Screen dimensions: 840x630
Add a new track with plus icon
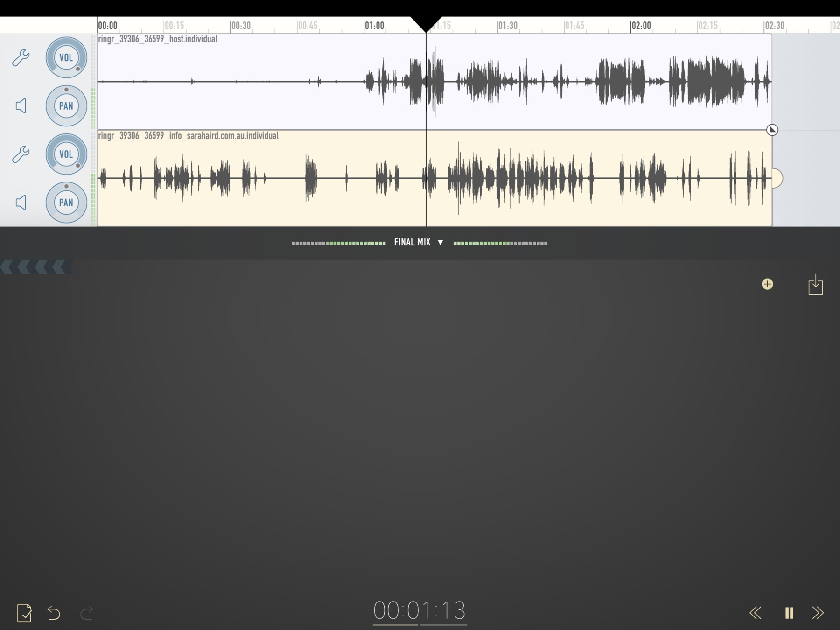[767, 284]
